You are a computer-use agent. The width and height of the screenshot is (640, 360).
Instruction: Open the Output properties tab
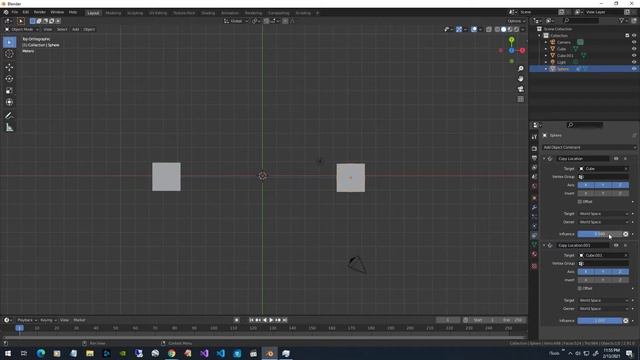click(x=534, y=158)
